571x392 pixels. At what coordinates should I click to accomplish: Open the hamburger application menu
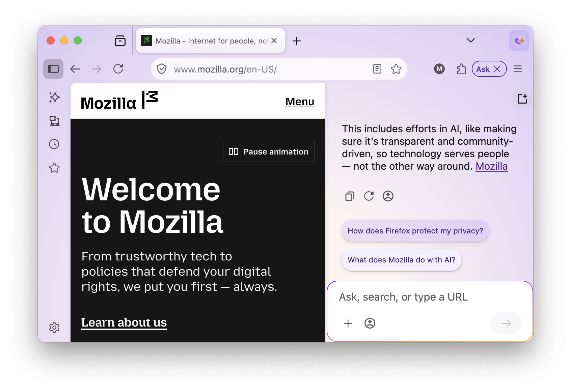pos(517,69)
